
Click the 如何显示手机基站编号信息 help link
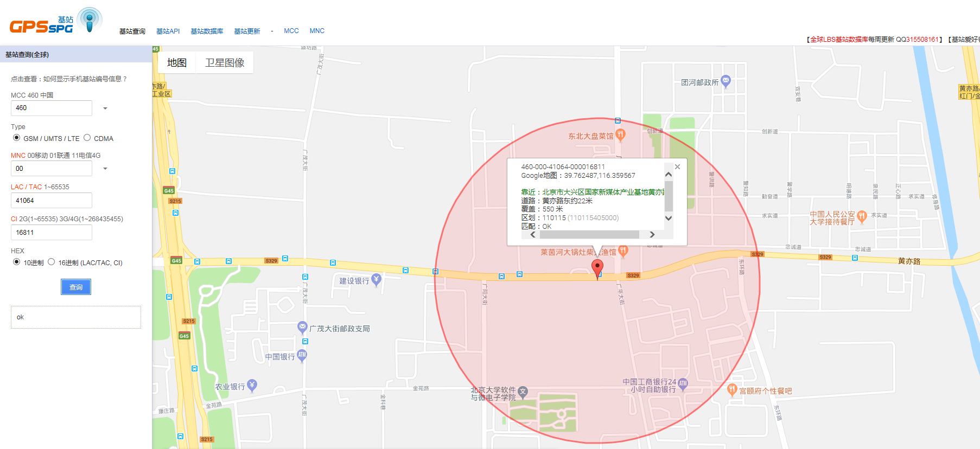pos(85,79)
